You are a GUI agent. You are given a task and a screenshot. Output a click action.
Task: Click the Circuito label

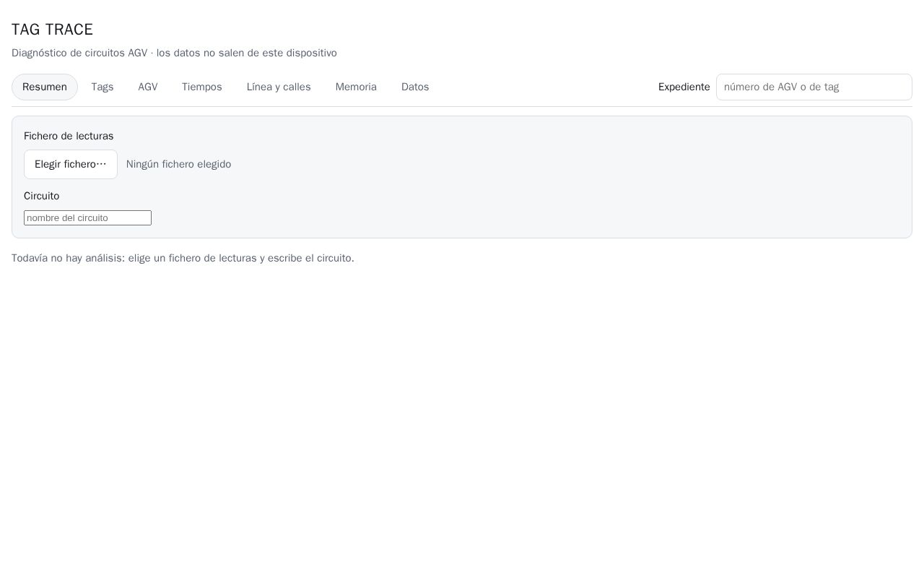coord(42,196)
